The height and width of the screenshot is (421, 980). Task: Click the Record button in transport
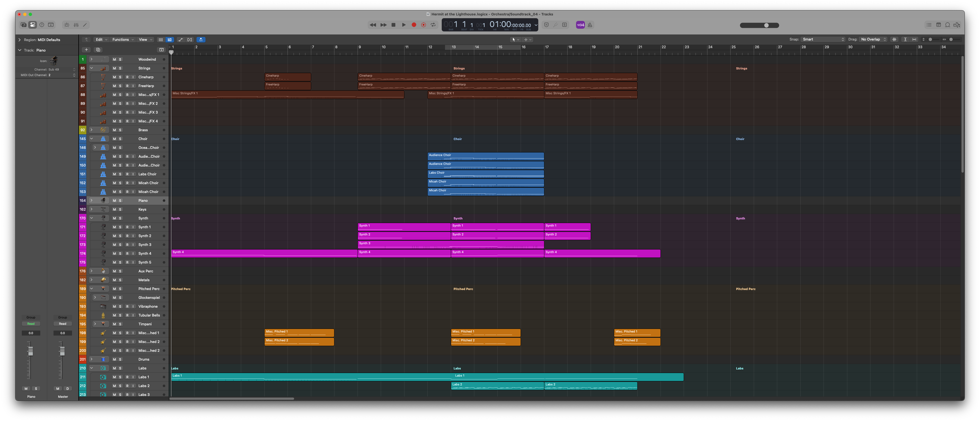414,25
